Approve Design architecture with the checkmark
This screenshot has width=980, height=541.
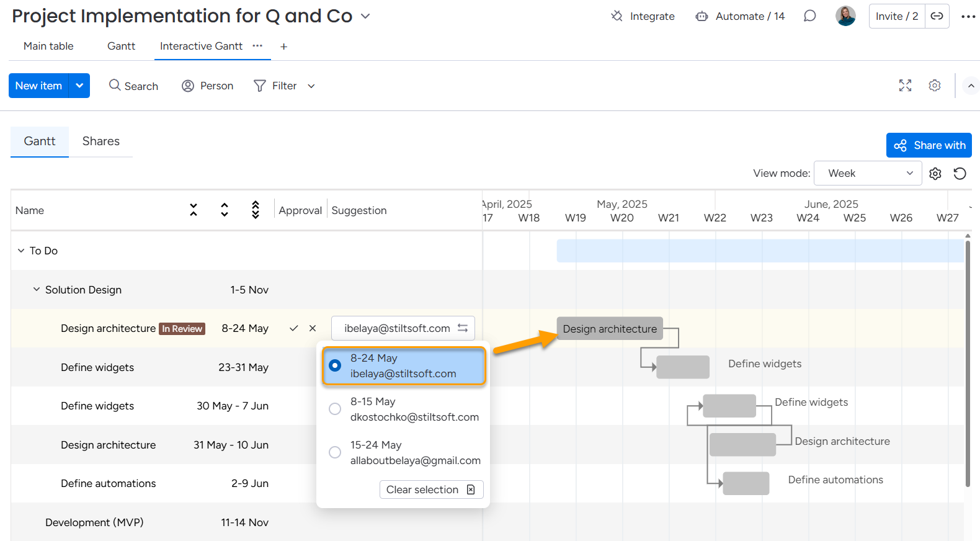click(294, 328)
